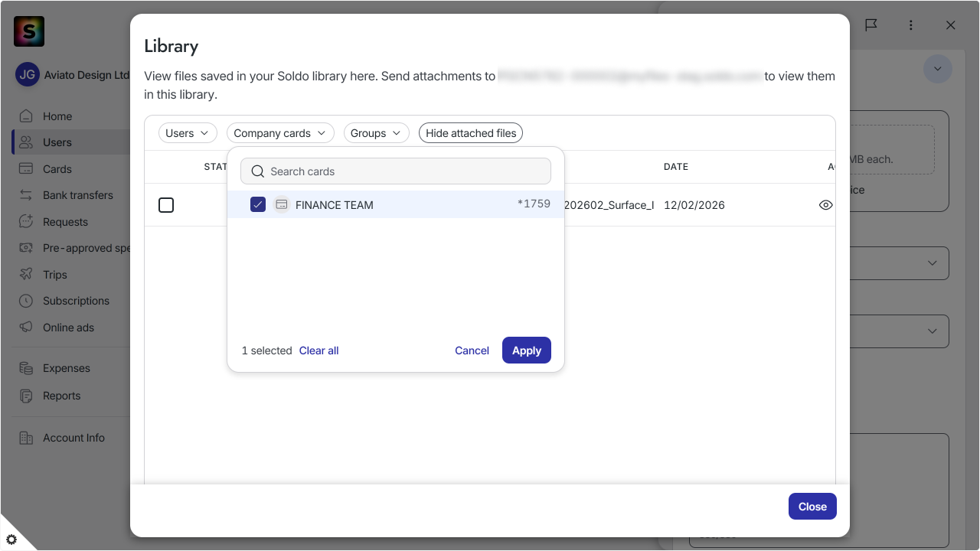Viewport: 980px width, 551px height.
Task: Click the 1 selected counter text
Action: coord(267,350)
